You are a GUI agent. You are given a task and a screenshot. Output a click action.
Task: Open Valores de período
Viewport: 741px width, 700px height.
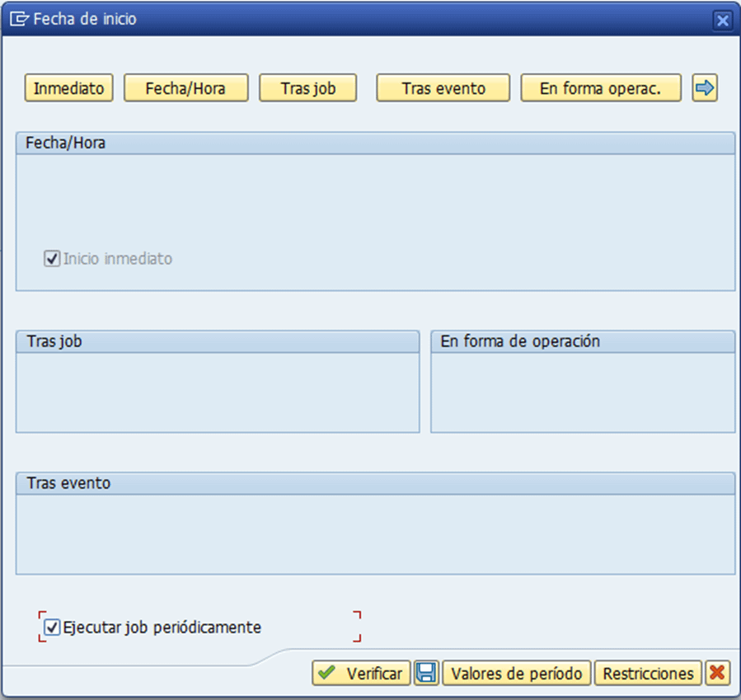[x=517, y=673]
